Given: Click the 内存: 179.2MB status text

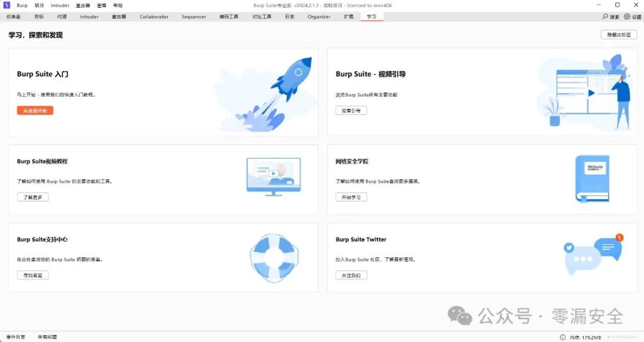Looking at the screenshot, I should [x=586, y=337].
